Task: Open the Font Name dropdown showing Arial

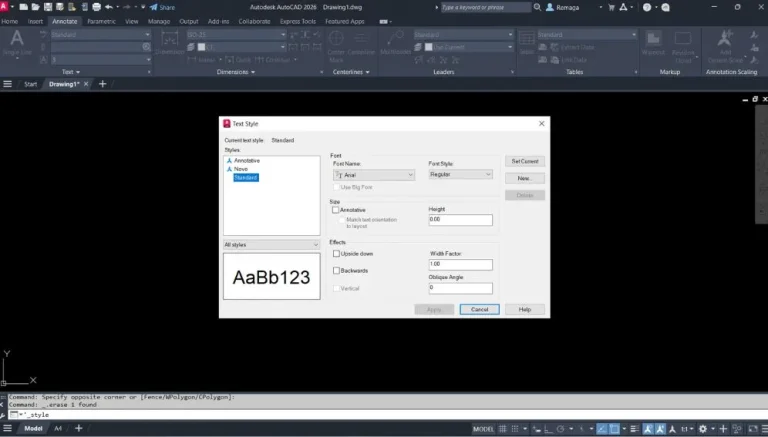Action: coord(374,175)
